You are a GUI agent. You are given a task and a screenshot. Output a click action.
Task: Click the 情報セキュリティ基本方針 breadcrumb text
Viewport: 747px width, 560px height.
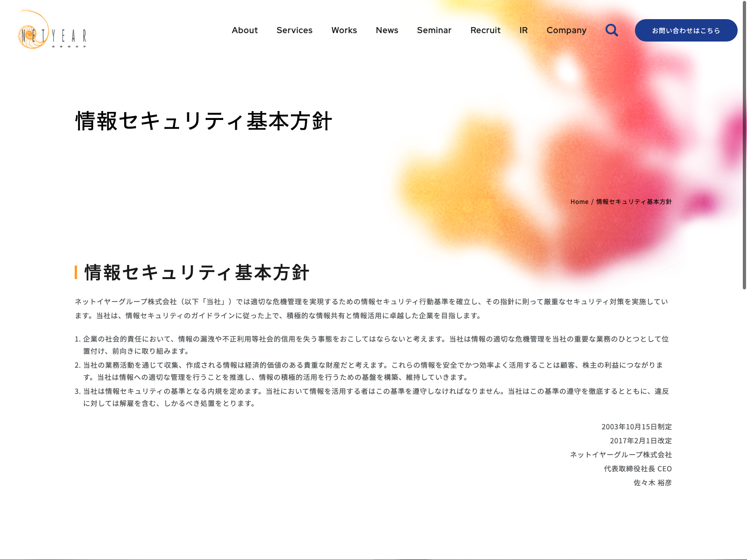[x=634, y=202]
